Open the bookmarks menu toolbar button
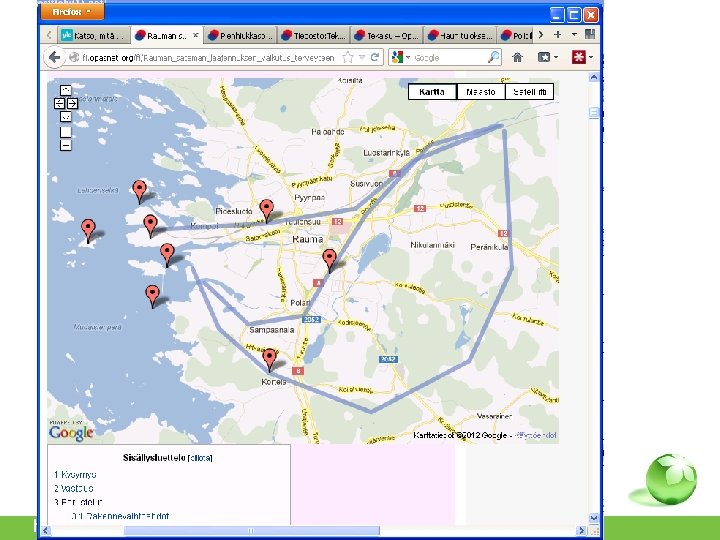This screenshot has height=540, width=720. pyautogui.click(x=547, y=57)
